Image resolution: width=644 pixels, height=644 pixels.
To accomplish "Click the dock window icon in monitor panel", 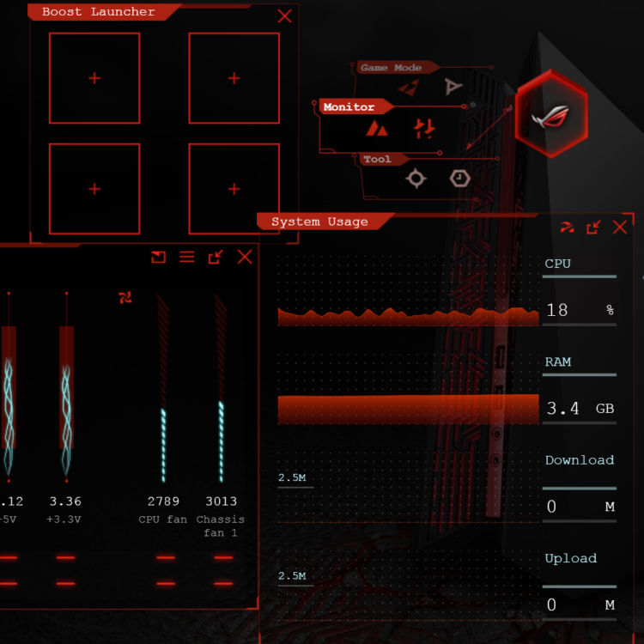I will tap(158, 257).
